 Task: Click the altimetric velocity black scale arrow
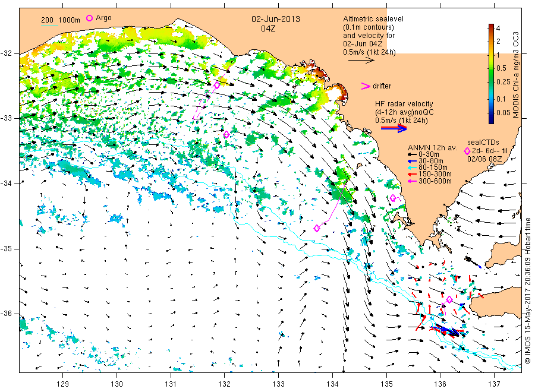coord(361,61)
